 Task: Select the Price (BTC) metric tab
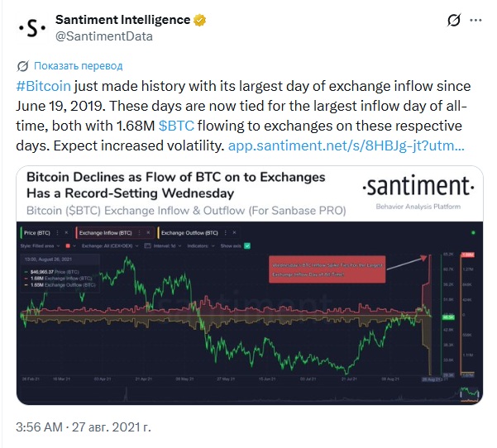(37, 233)
